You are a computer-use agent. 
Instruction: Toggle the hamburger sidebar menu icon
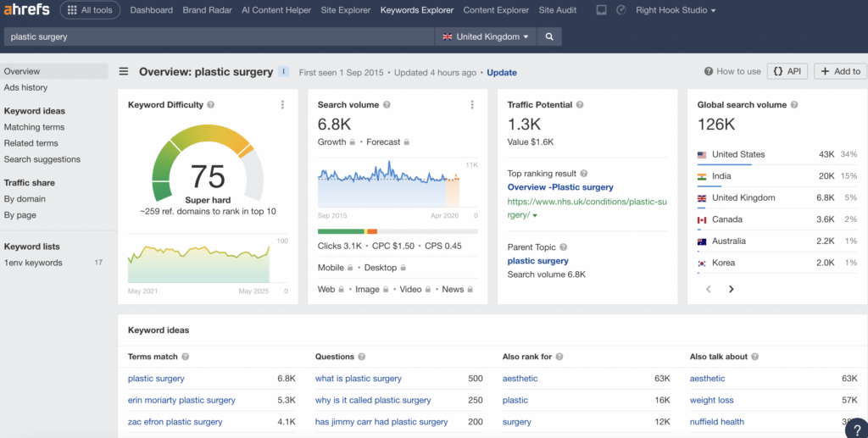[x=124, y=71]
